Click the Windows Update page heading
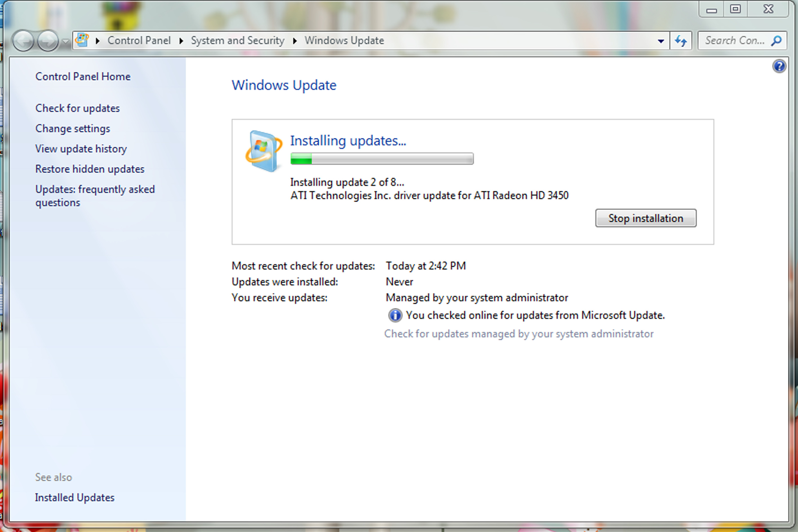This screenshot has height=532, width=798. click(284, 85)
